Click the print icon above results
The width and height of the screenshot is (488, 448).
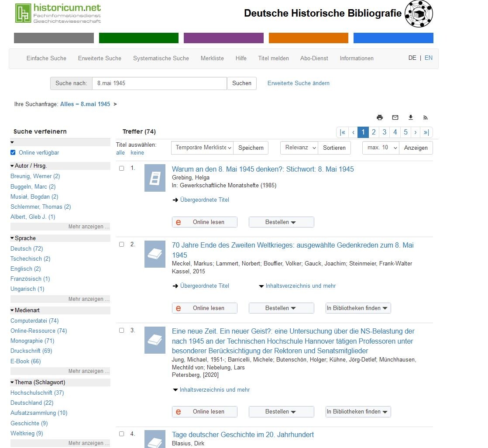[x=380, y=117]
